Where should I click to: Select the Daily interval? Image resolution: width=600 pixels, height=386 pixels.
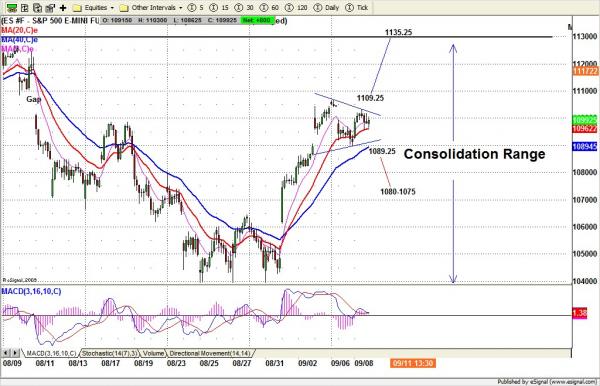(x=326, y=8)
